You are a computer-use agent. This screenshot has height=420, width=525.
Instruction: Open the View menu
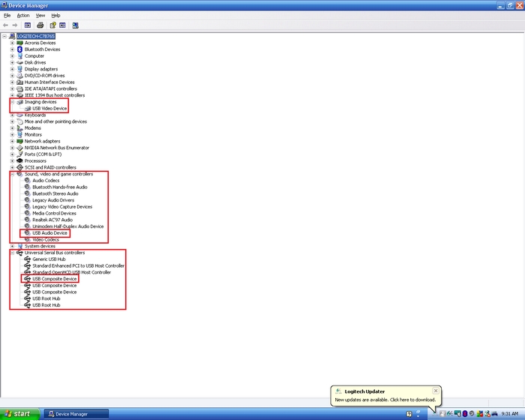pos(40,16)
